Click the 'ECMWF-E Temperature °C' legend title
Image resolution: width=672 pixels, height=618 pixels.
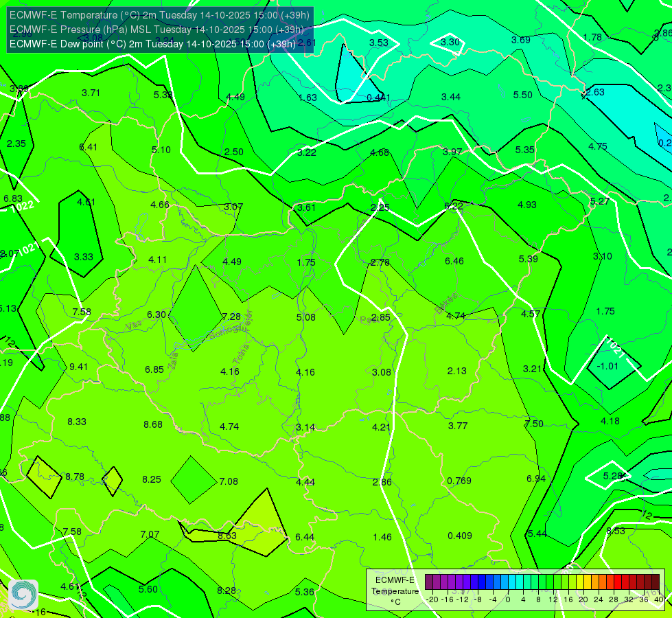point(395,591)
